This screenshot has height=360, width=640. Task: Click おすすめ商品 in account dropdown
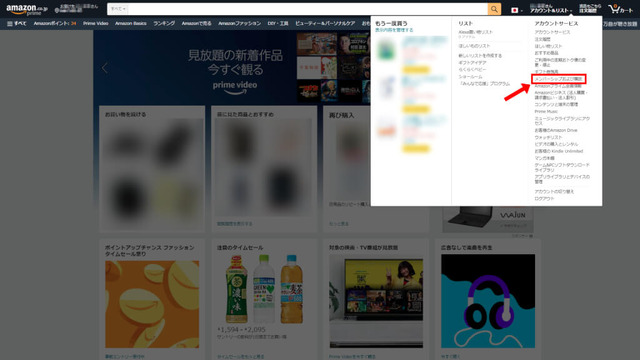(546, 53)
